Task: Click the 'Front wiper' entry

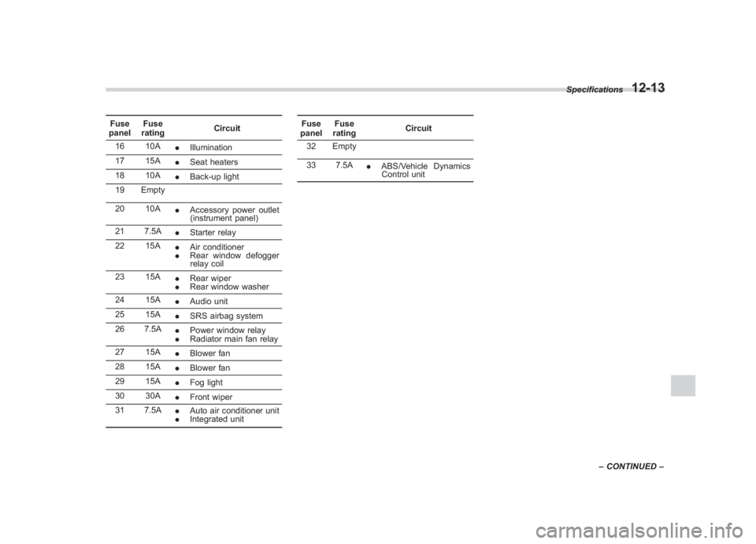Action: click(x=211, y=397)
